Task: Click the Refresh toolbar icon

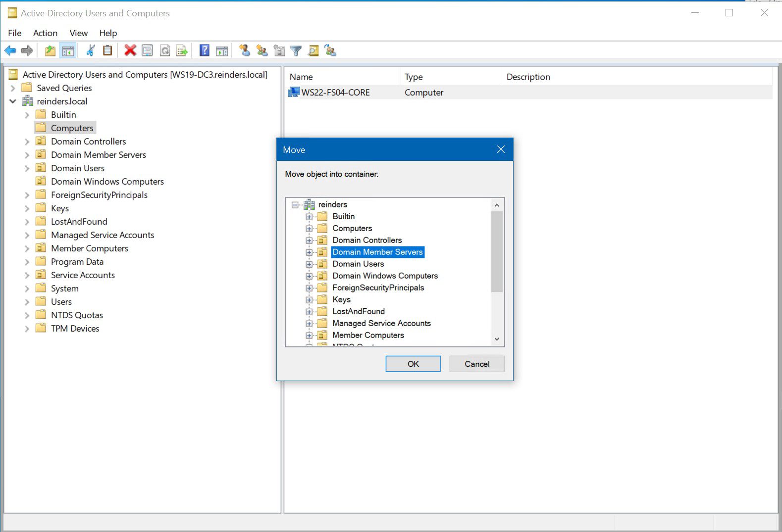Action: (164, 50)
